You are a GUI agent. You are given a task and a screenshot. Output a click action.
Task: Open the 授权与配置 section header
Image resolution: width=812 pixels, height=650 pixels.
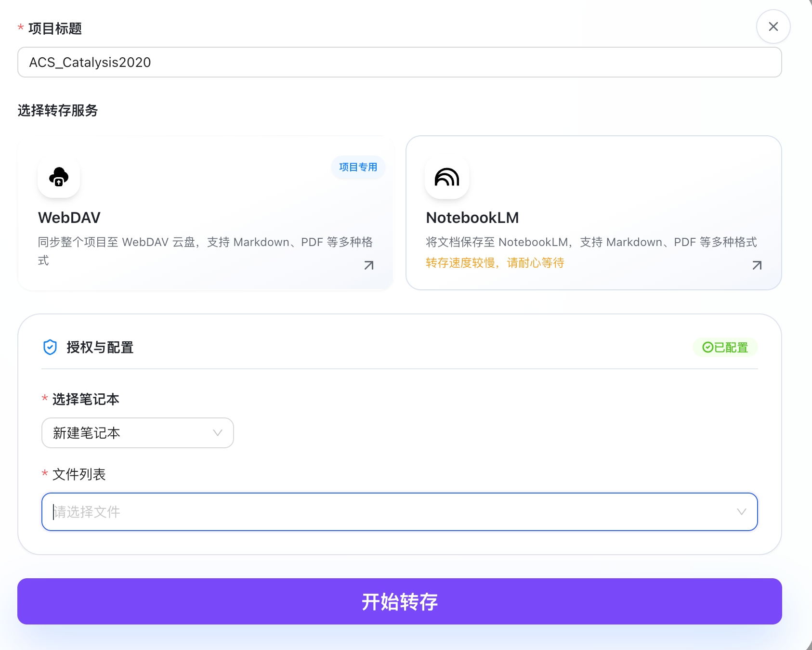(x=101, y=347)
